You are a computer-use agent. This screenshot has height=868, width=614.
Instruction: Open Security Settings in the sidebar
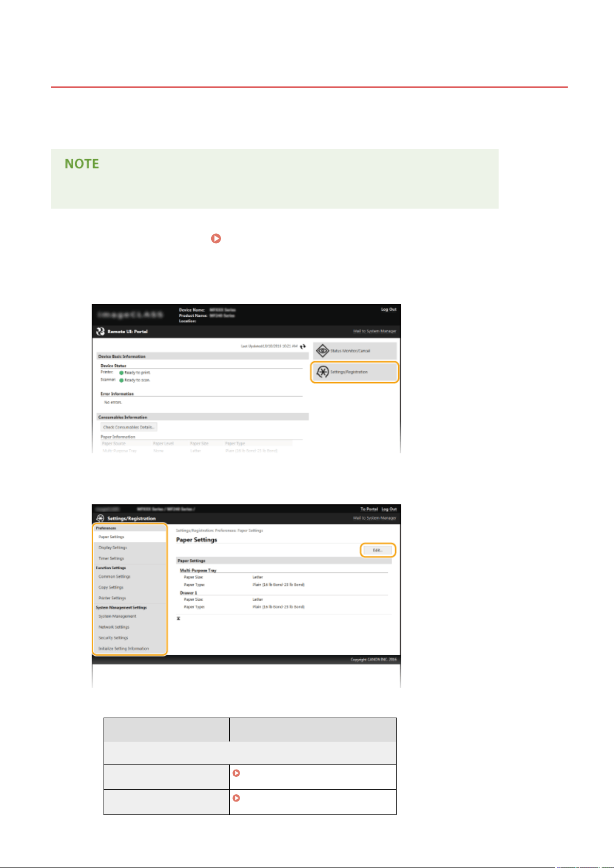click(x=113, y=638)
